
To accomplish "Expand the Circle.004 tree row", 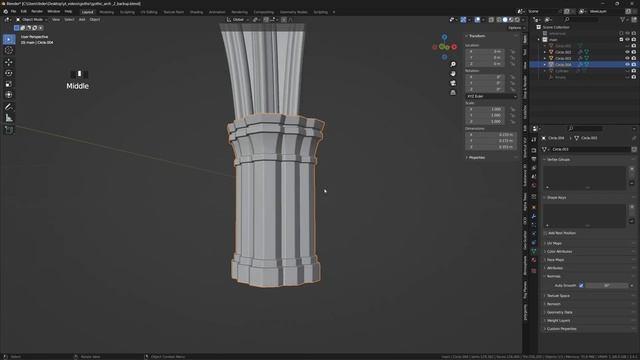I will (x=545, y=64).
